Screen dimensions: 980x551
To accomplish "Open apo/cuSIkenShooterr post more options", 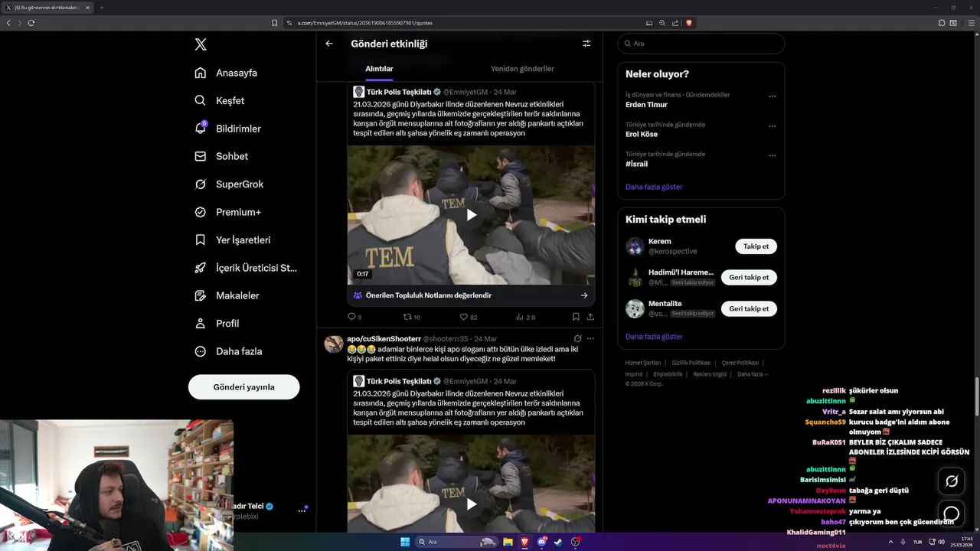I will pos(590,338).
